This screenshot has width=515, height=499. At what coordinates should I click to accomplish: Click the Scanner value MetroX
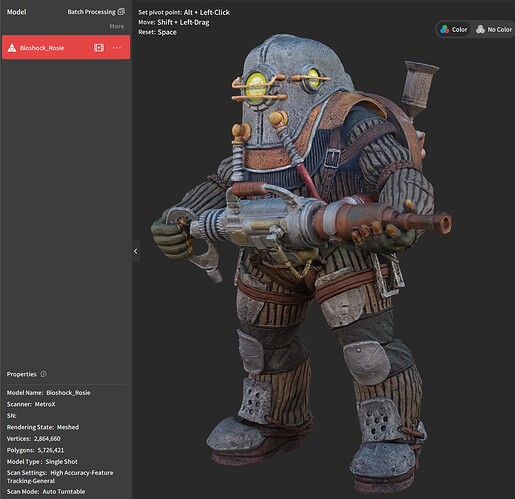coord(45,404)
